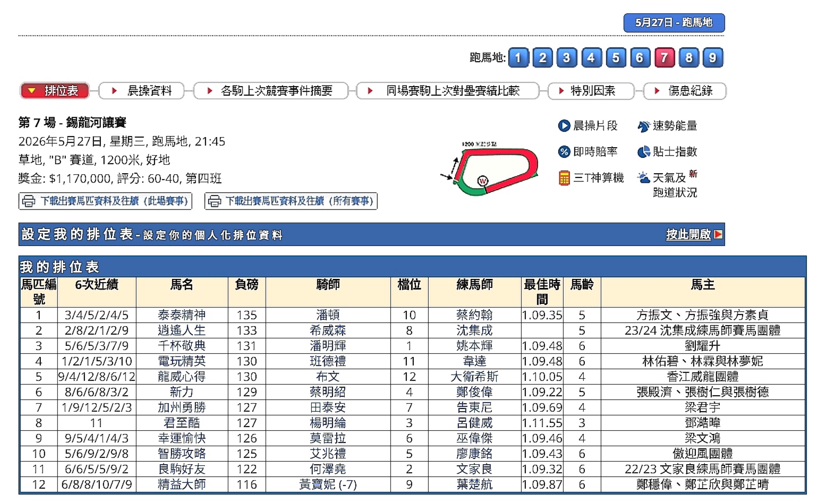Open horse 精益大師 details
Image resolution: width=833 pixels, height=504 pixels.
pos(182,484)
